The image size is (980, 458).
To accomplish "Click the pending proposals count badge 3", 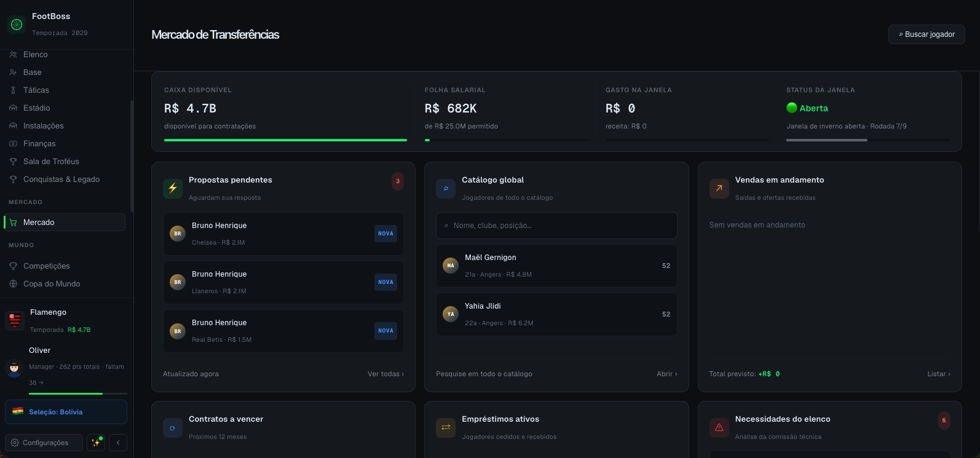I will 398,181.
